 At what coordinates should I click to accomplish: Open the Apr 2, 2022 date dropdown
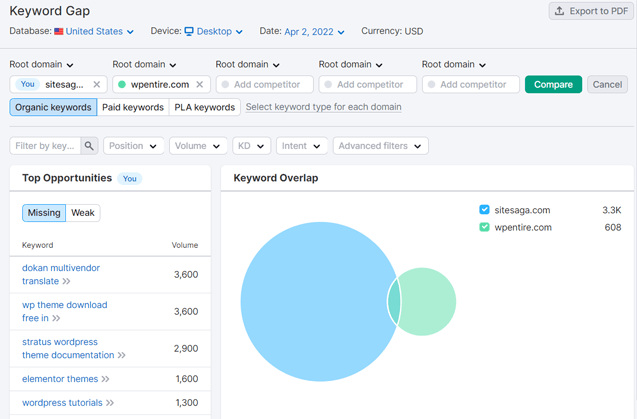[x=314, y=32]
